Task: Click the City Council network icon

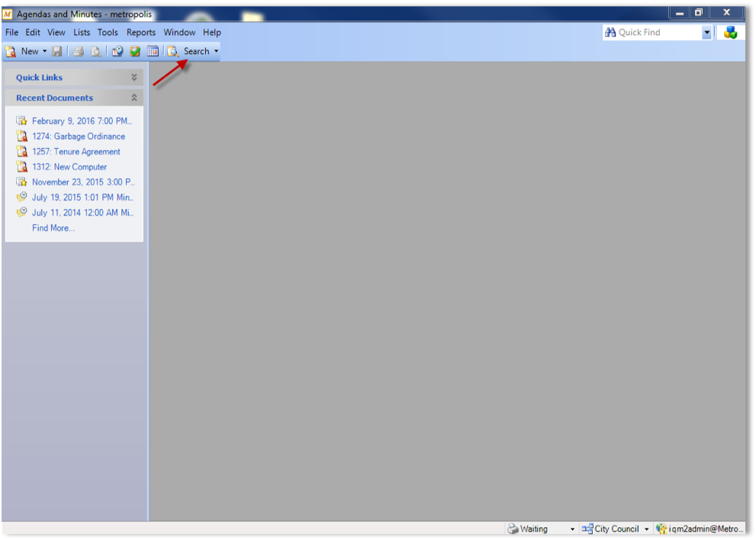Action: (587, 529)
